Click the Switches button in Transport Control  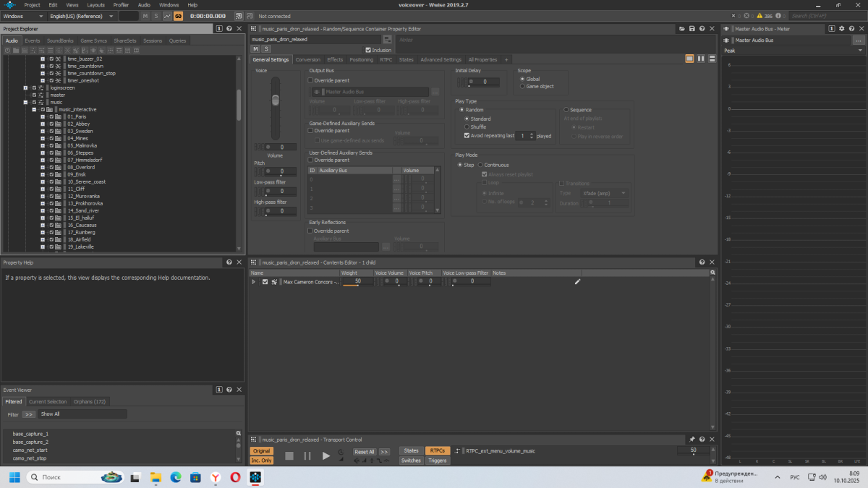[411, 461]
